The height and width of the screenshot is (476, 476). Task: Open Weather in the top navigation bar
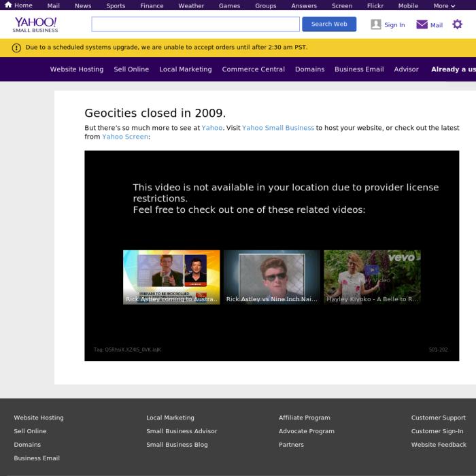pos(191,5)
